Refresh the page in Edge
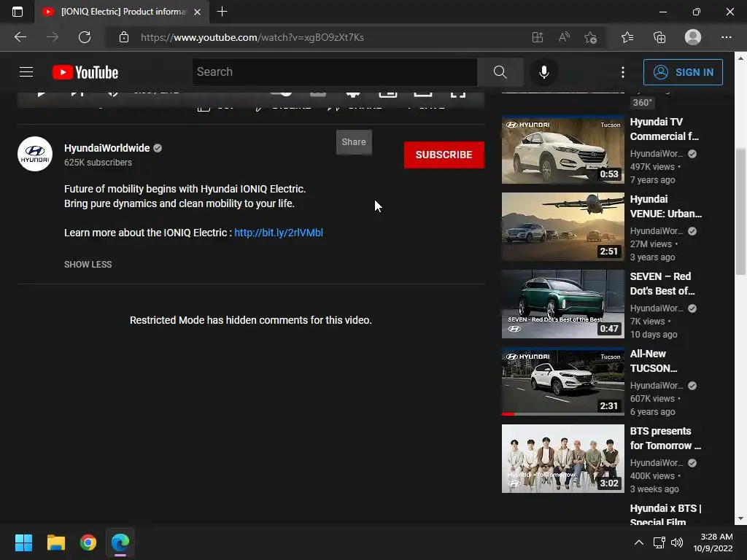Screen dimensions: 747x560 pyautogui.click(x=85, y=37)
